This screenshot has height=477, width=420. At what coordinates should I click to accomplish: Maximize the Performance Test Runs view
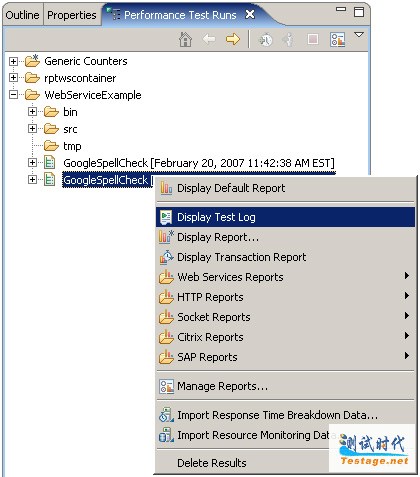359,12
